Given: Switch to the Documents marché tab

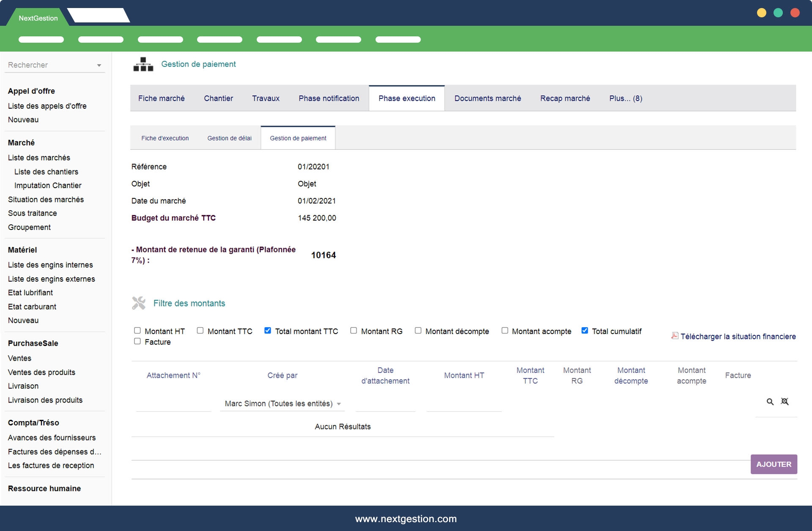Looking at the screenshot, I should 487,99.
